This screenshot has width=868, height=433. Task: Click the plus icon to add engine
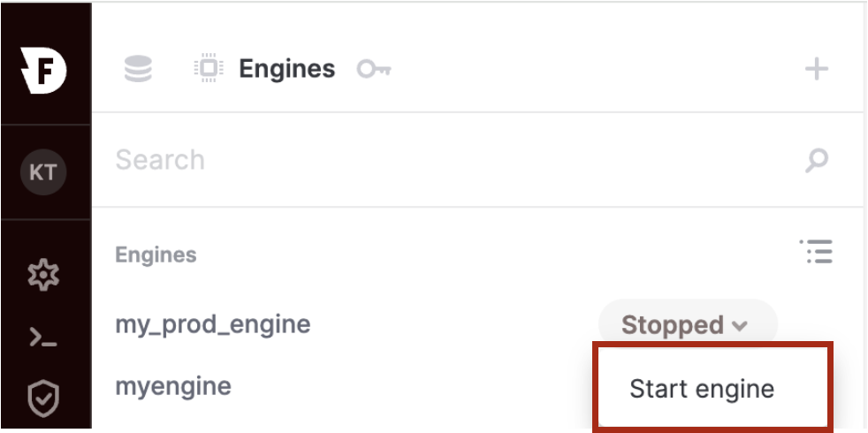click(817, 70)
